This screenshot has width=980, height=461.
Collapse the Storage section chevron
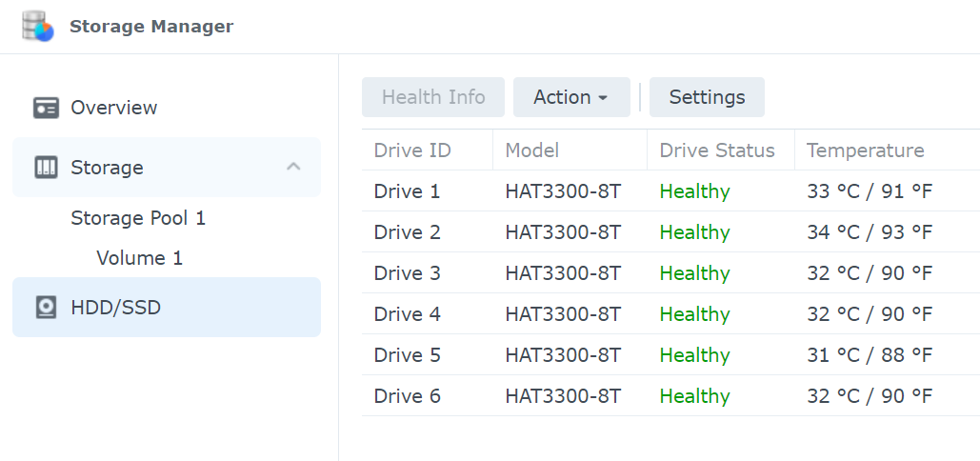(293, 167)
